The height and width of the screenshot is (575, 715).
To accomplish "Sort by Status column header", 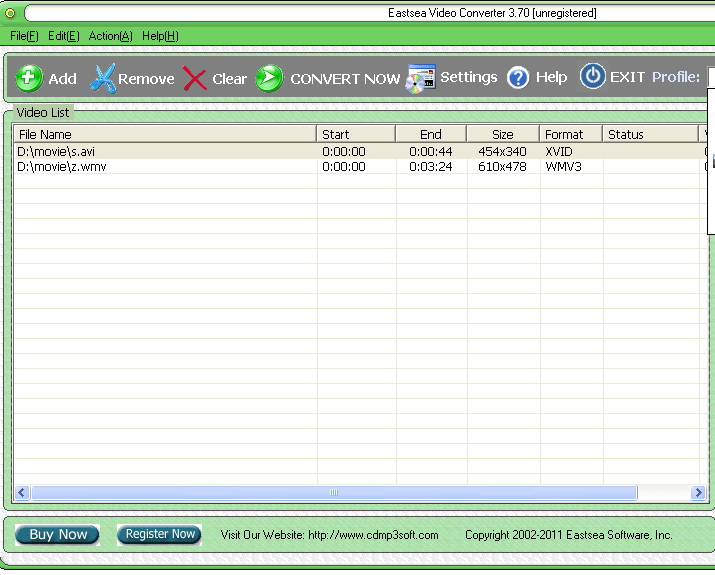I will coord(650,135).
